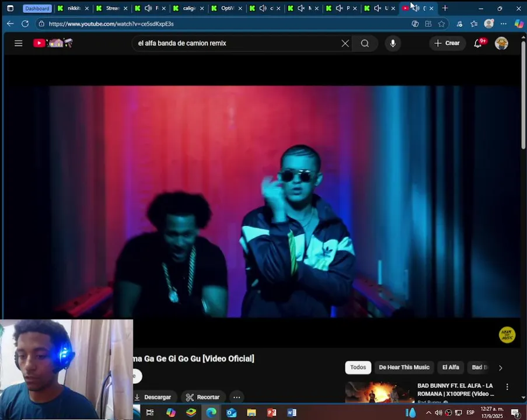
Task: Play or pause the music video
Action: pos(262,202)
